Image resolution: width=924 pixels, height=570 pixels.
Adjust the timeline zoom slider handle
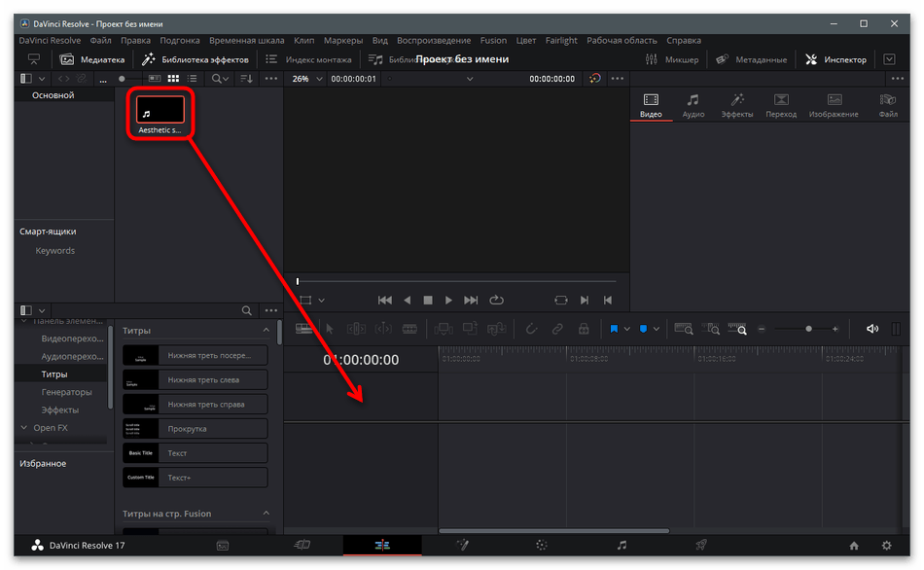pos(808,329)
